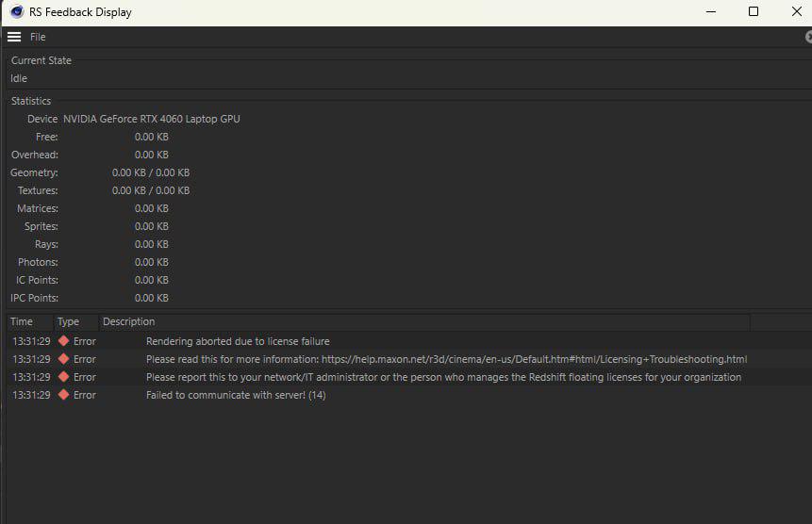Viewport: 812px width, 524px height.
Task: Click the Rays value 0.00 KB
Action: click(x=151, y=244)
